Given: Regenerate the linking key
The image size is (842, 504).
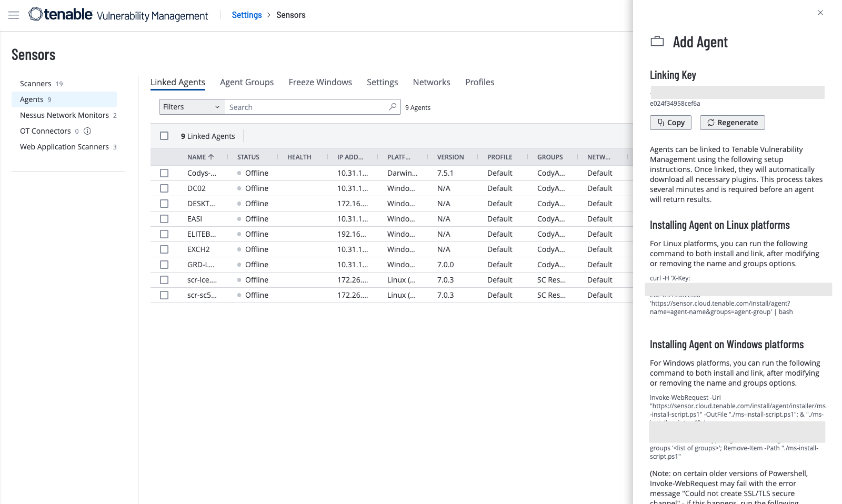Looking at the screenshot, I should pos(732,123).
